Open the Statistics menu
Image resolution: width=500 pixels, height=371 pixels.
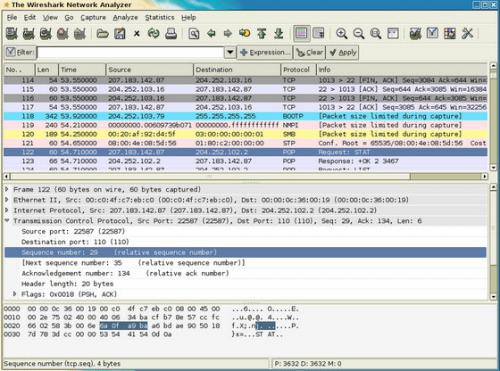[160, 17]
